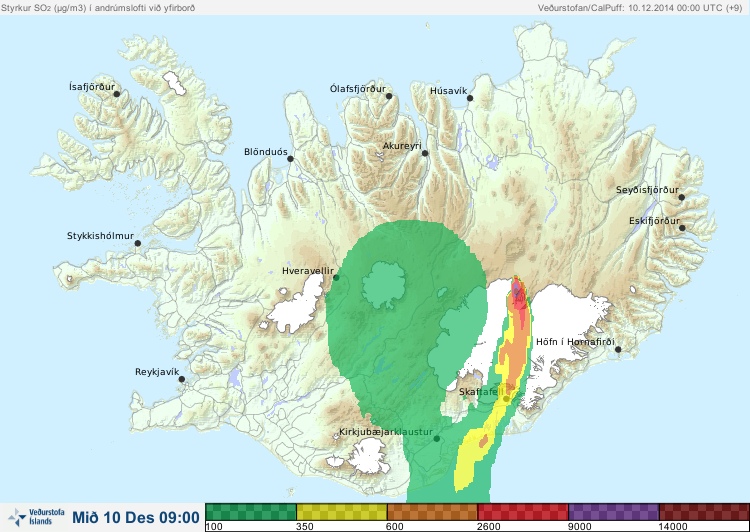
Task: Click the Höfn í Hornafirði station dot
Action: (x=618, y=349)
